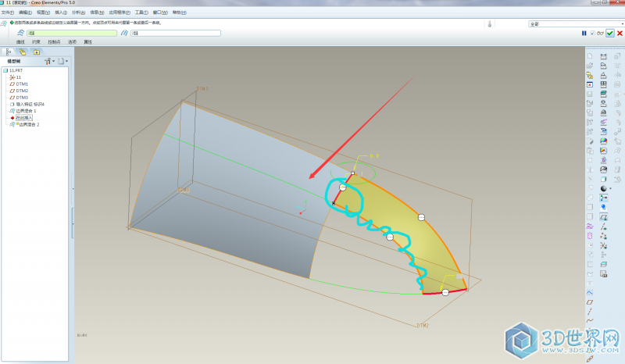This screenshot has height=364, width=625.
Task: Select the shaded sphere display style
Action: pyautogui.click(x=603, y=188)
